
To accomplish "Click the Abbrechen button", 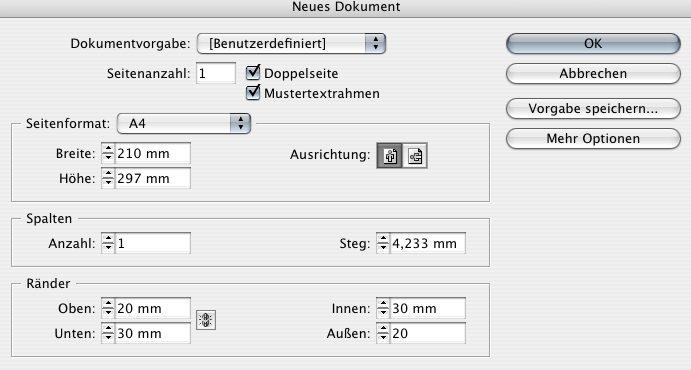I will click(x=593, y=74).
